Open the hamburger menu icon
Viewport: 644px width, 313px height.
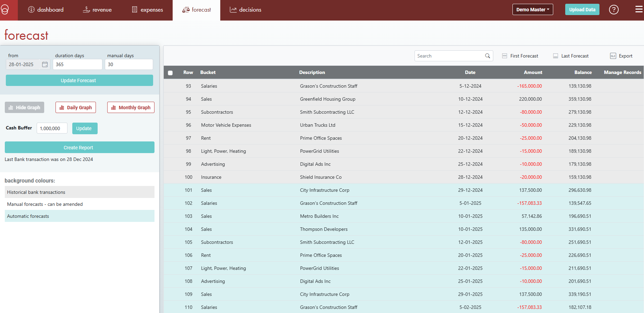[639, 9]
